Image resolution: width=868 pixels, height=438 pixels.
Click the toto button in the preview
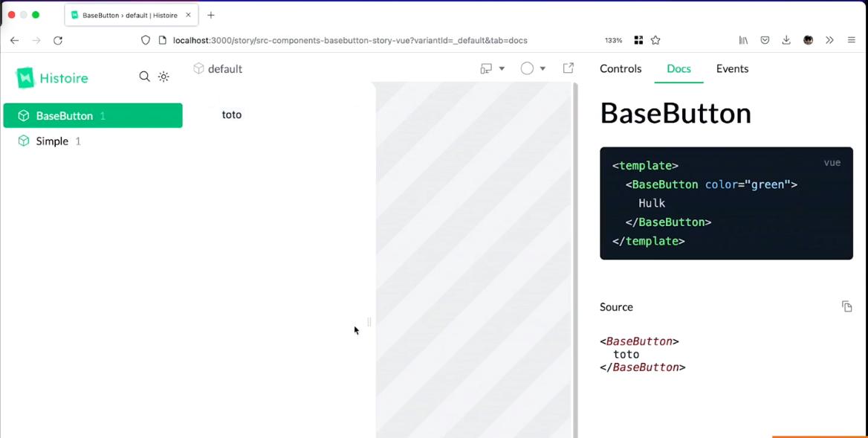(232, 115)
